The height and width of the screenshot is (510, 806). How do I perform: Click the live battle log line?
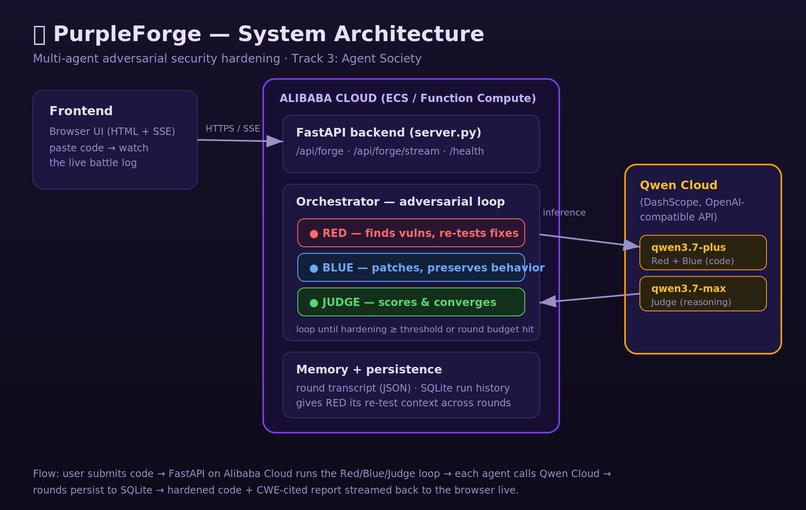pyautogui.click(x=93, y=162)
